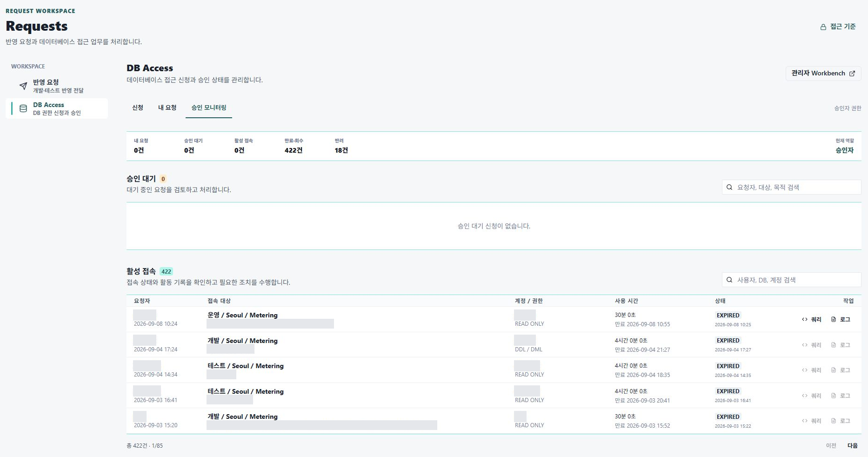Open 쿼리 for the 2026-09-04 14:34 row

pyautogui.click(x=812, y=370)
